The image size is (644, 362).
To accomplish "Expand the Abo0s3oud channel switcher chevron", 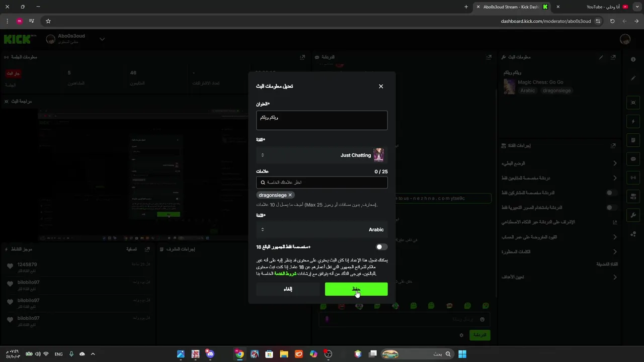I will [102, 39].
